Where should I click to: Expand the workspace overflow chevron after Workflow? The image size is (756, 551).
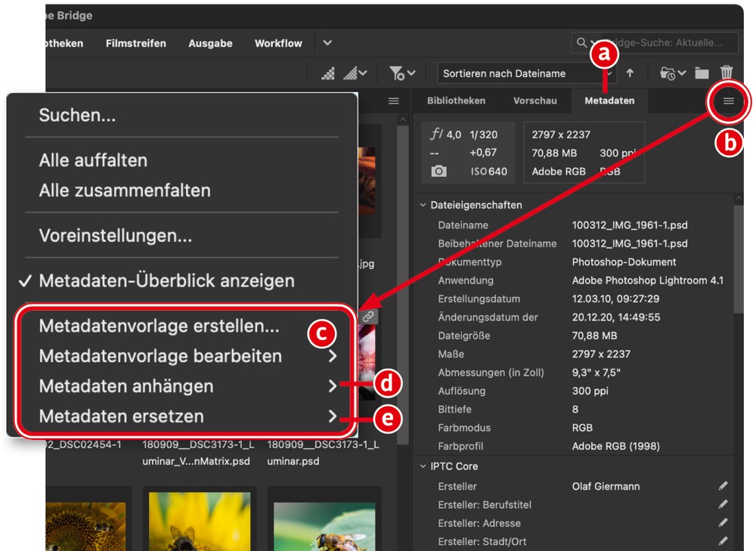point(327,43)
